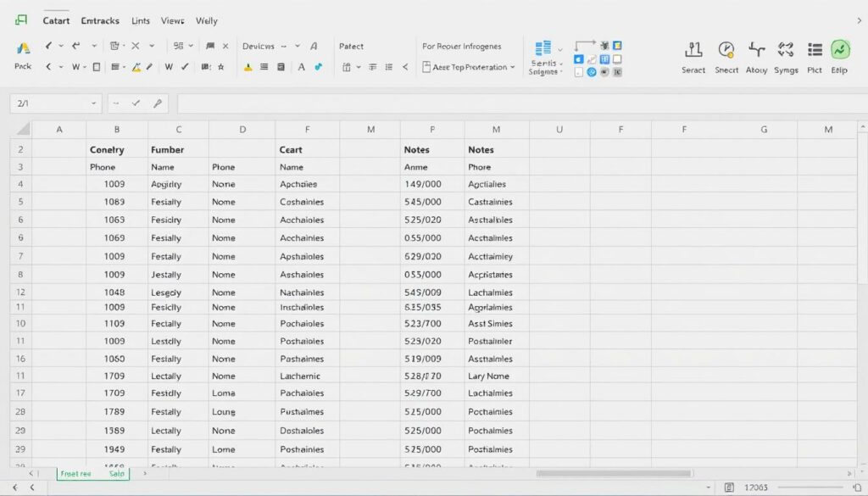Click the cell containing Loung
Image resolution: width=868 pixels, height=496 pixels.
pos(242,412)
